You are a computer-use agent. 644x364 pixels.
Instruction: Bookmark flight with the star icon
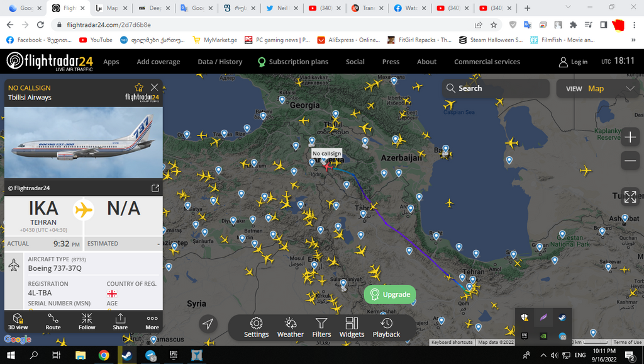pos(139,87)
